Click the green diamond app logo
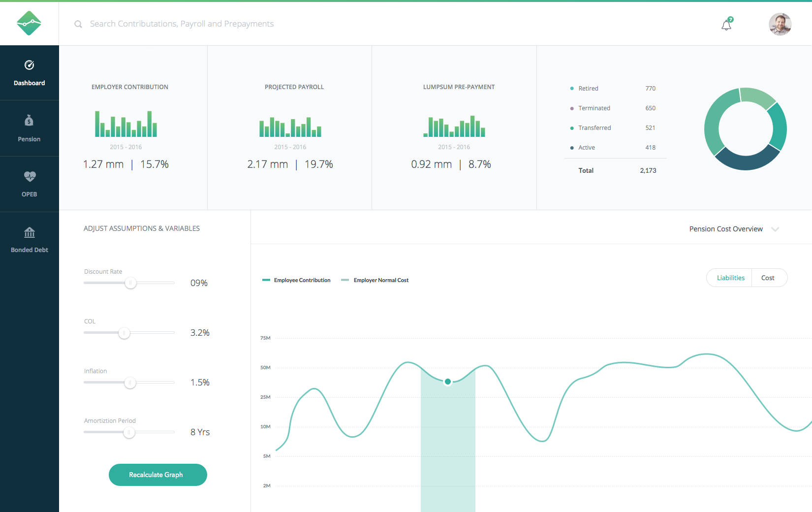Screen dimensions: 812x512 tap(29, 23)
